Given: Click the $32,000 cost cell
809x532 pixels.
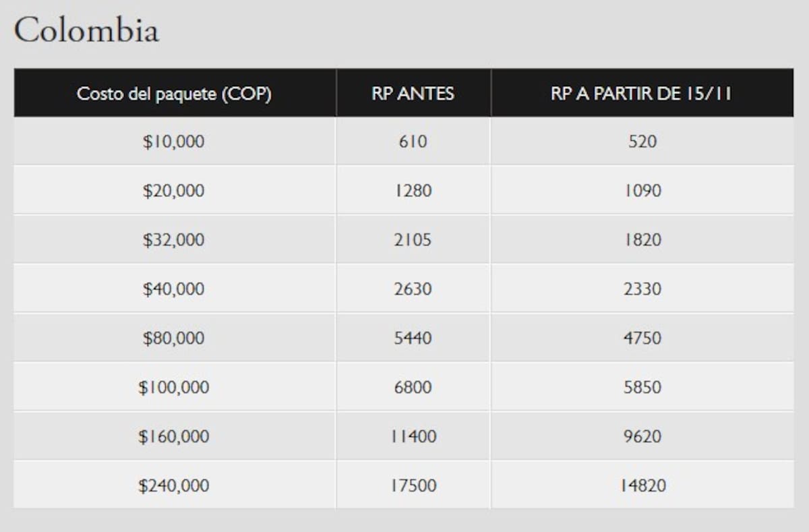Looking at the screenshot, I should click(174, 240).
